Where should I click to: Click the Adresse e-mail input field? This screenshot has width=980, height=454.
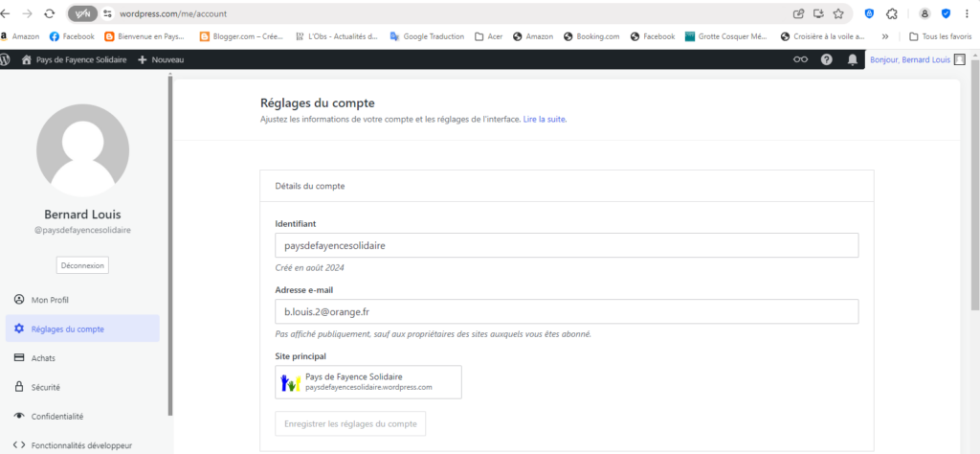click(x=567, y=312)
